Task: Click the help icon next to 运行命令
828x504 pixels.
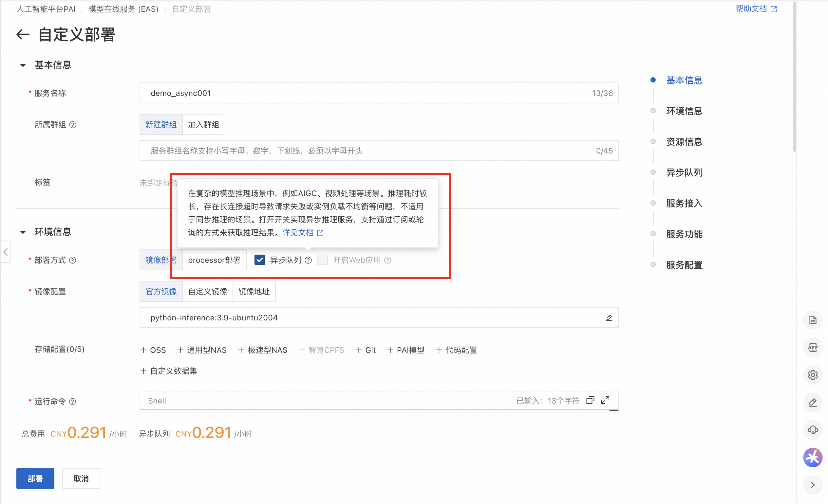Action: (x=73, y=402)
